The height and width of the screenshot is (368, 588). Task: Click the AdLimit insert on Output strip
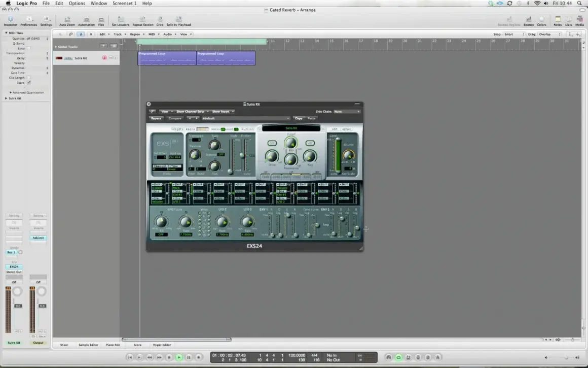[38, 238]
